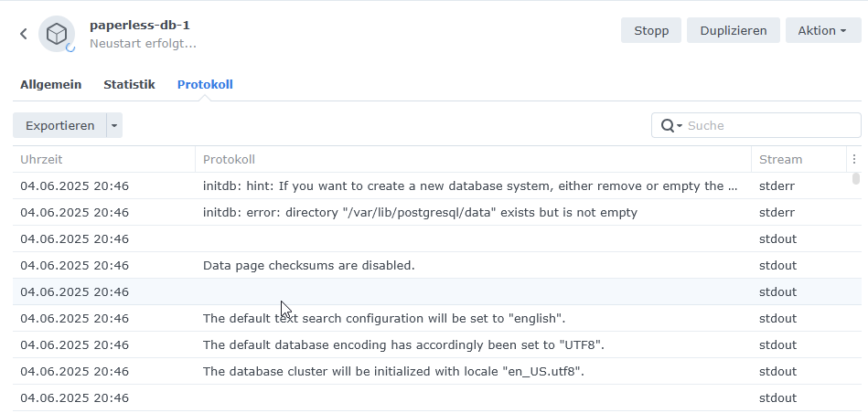Click the Duplizieren button
Viewport: 868px width, 413px height.
click(x=733, y=30)
